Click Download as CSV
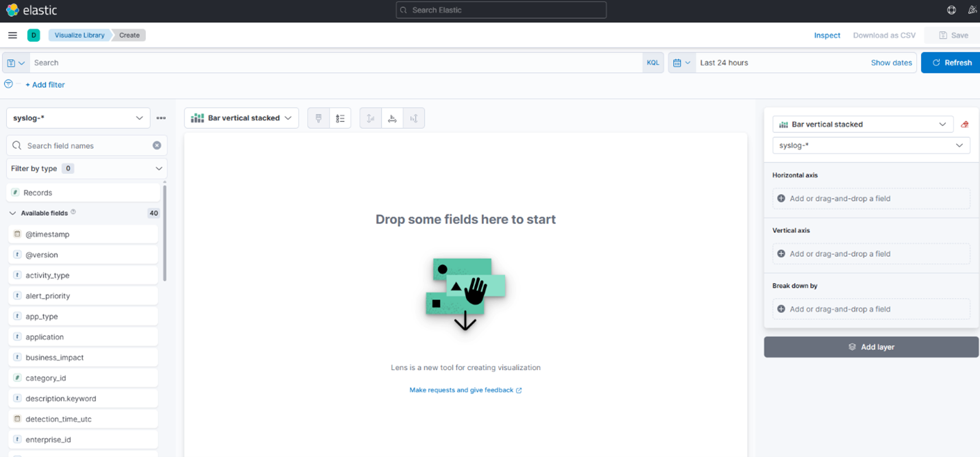980x457 pixels. (884, 35)
